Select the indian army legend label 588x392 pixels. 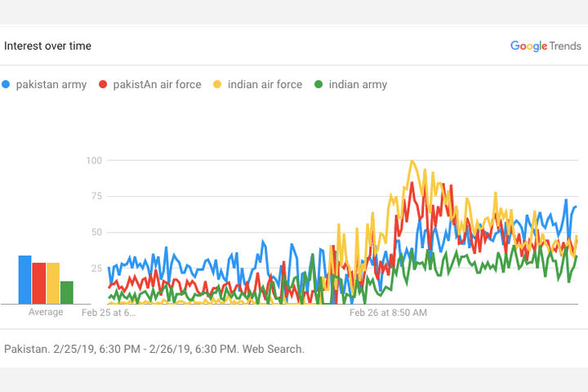pos(358,84)
